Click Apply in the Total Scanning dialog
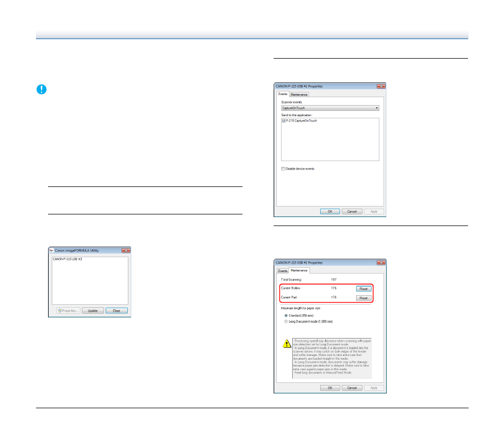The height and width of the screenshot is (432, 504). point(374,388)
